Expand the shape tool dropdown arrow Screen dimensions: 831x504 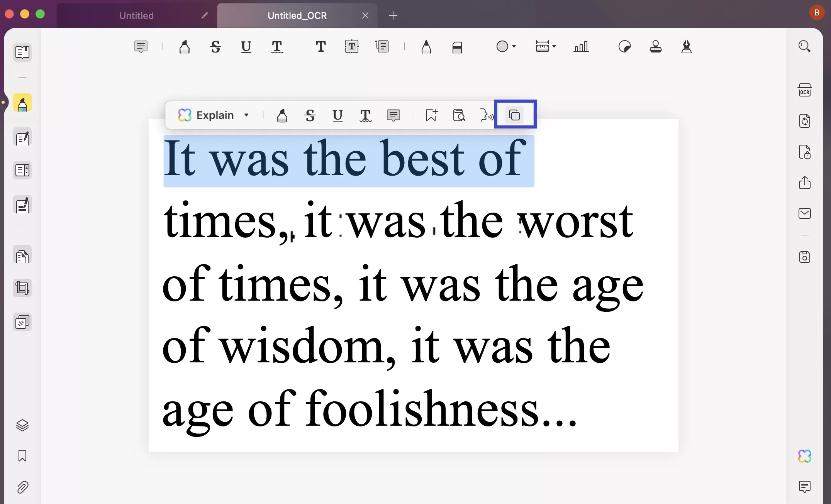514,46
